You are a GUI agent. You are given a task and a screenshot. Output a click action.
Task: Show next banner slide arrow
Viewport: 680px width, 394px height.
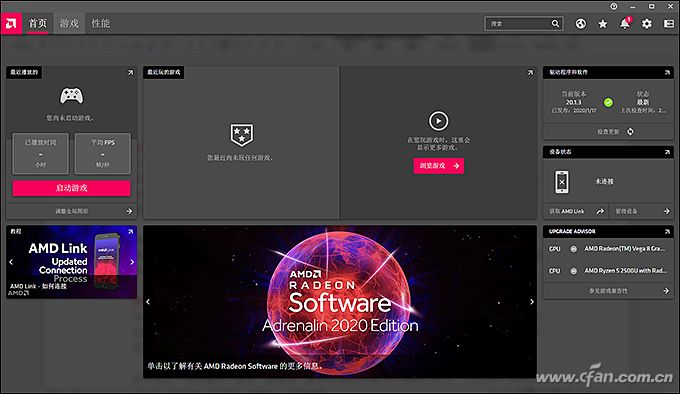(x=532, y=302)
